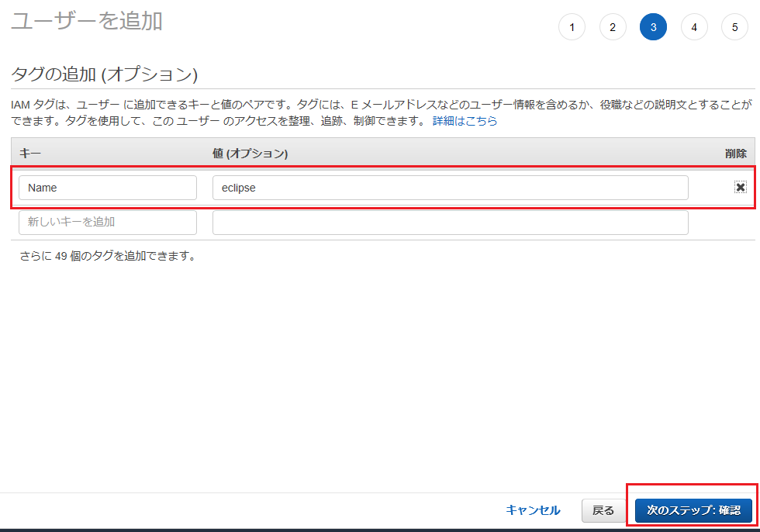Focus the empty new tag value field
760x532 pixels.
coord(451,223)
